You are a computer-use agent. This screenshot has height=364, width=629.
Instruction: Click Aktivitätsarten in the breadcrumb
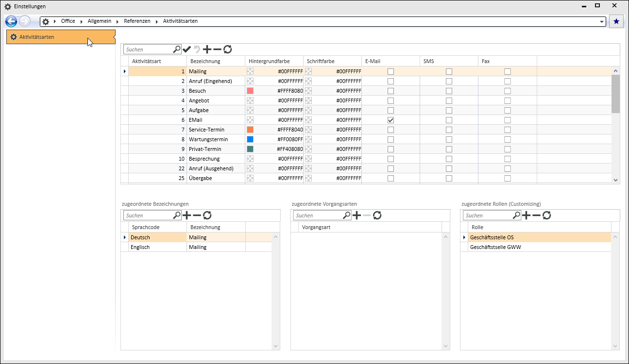(180, 21)
